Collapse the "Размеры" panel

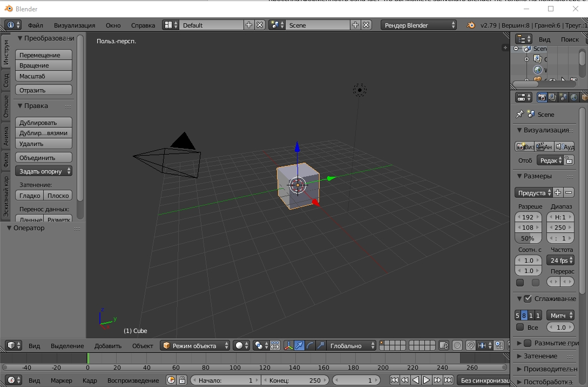tap(534, 176)
